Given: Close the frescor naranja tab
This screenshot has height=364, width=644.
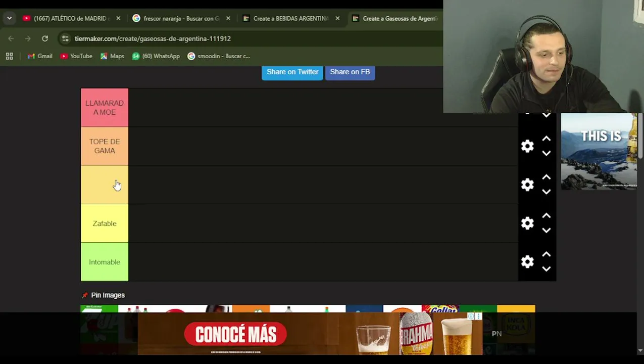Looking at the screenshot, I should point(228,18).
